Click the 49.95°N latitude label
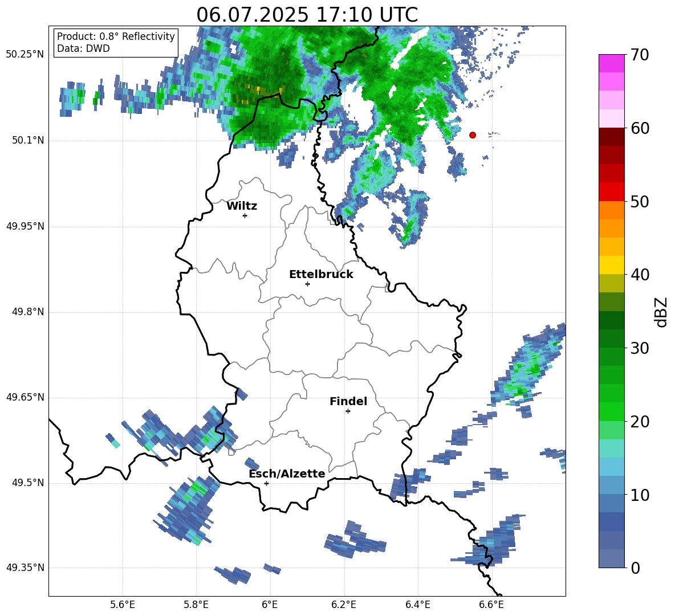Screen dimensions: 675x616 [x=25, y=226]
